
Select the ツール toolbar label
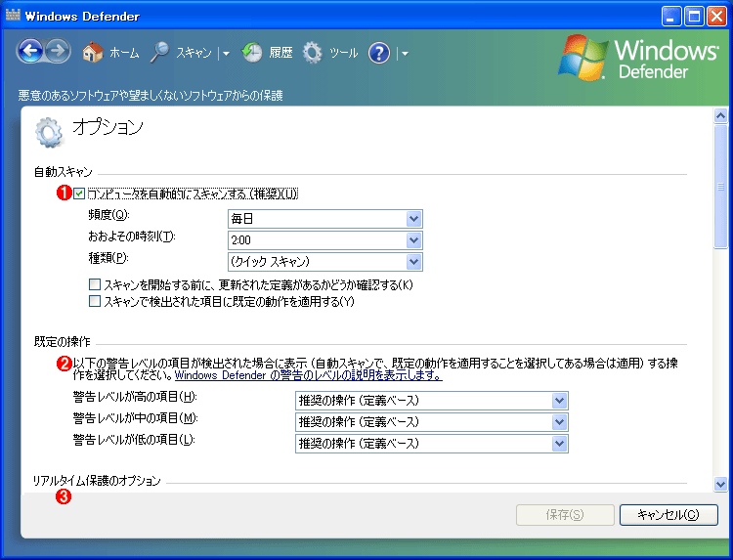(344, 53)
